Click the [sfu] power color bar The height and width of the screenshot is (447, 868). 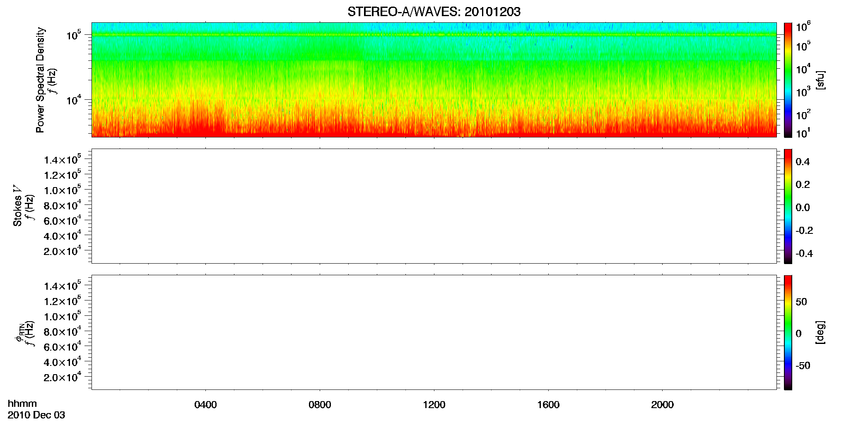click(x=788, y=80)
